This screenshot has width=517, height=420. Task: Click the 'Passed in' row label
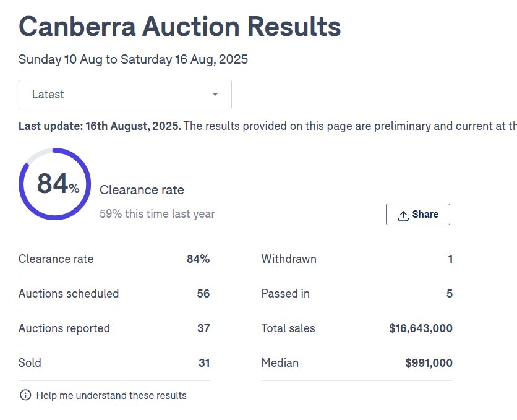pyautogui.click(x=286, y=294)
